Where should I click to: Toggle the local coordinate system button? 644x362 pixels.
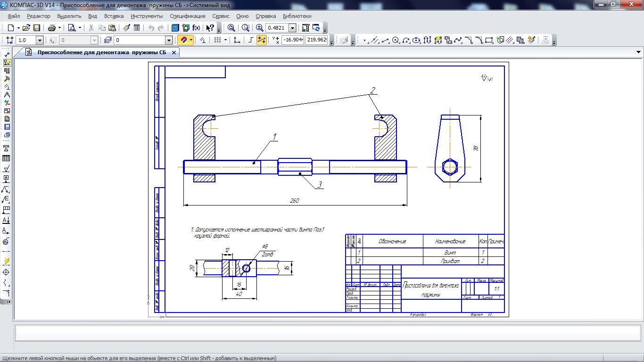click(x=237, y=41)
